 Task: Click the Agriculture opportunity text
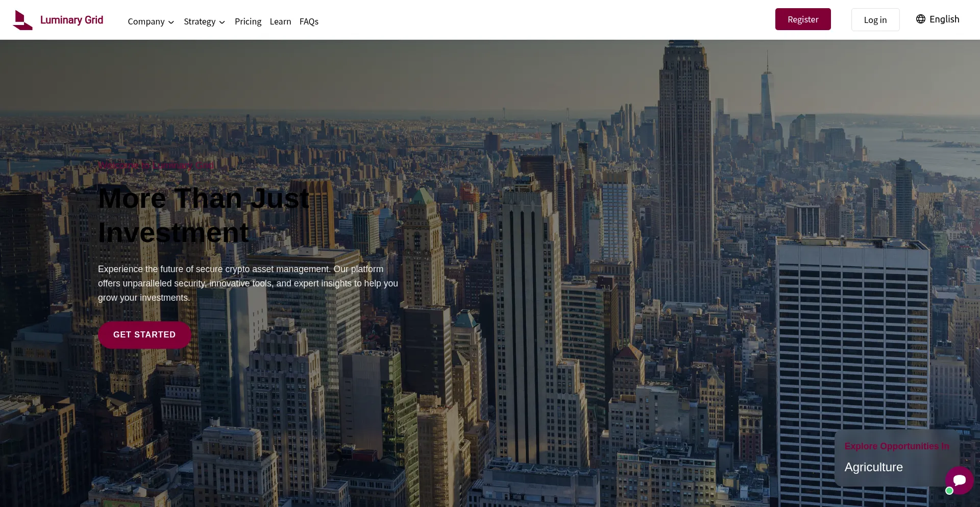point(873,467)
